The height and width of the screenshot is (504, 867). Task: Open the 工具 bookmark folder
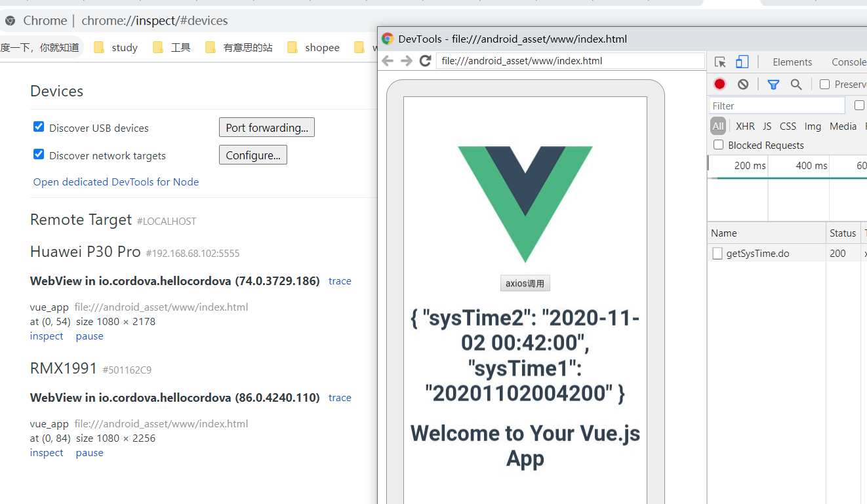point(171,47)
